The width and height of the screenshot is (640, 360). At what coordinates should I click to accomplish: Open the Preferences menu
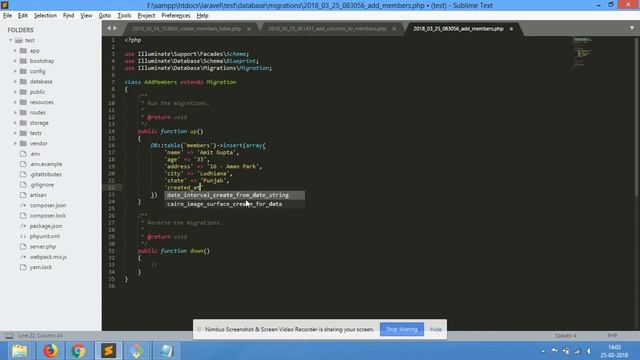click(176, 16)
